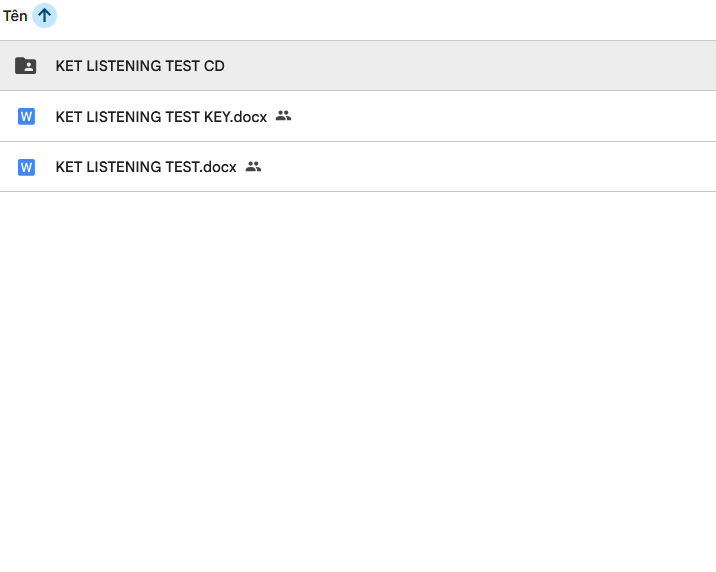Click the word "CD" in the folder name

(x=214, y=66)
